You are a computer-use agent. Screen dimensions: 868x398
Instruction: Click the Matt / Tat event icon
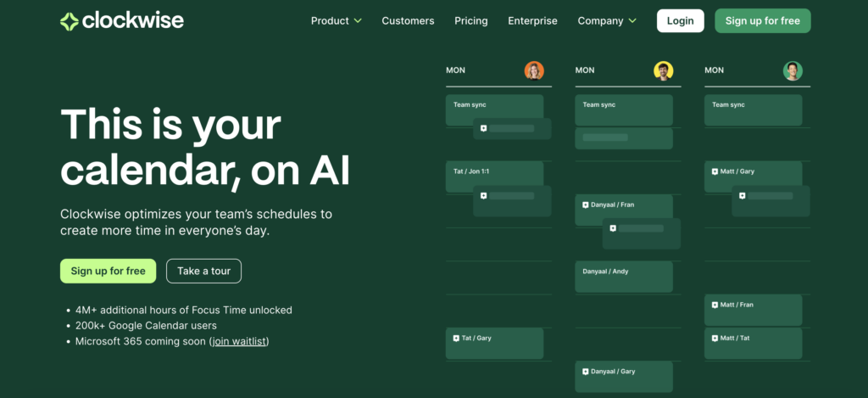point(715,338)
